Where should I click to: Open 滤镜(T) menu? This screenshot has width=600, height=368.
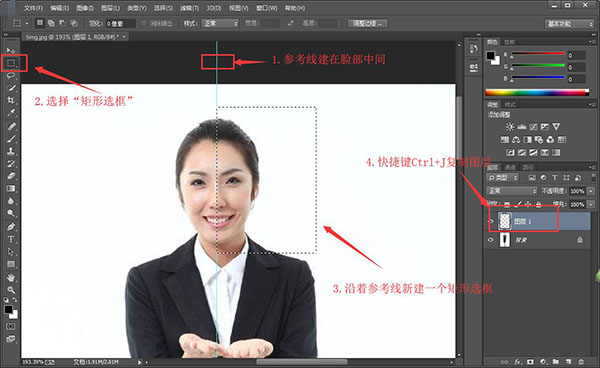pyautogui.click(x=189, y=8)
